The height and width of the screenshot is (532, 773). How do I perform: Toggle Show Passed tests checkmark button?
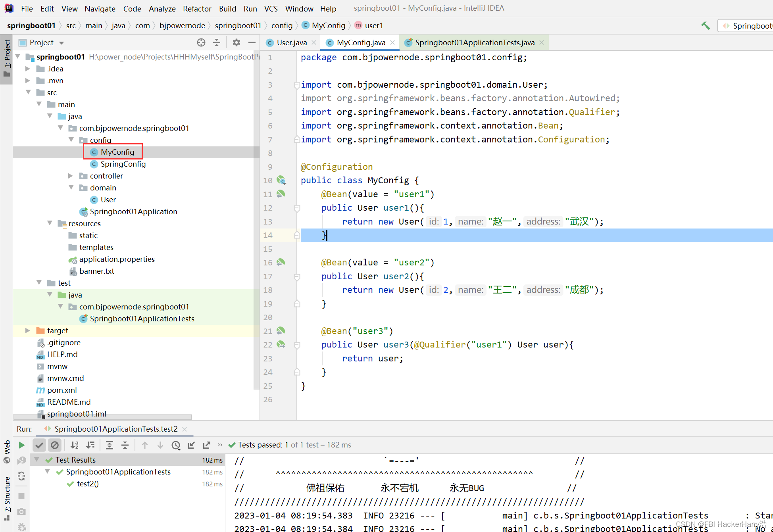point(39,445)
